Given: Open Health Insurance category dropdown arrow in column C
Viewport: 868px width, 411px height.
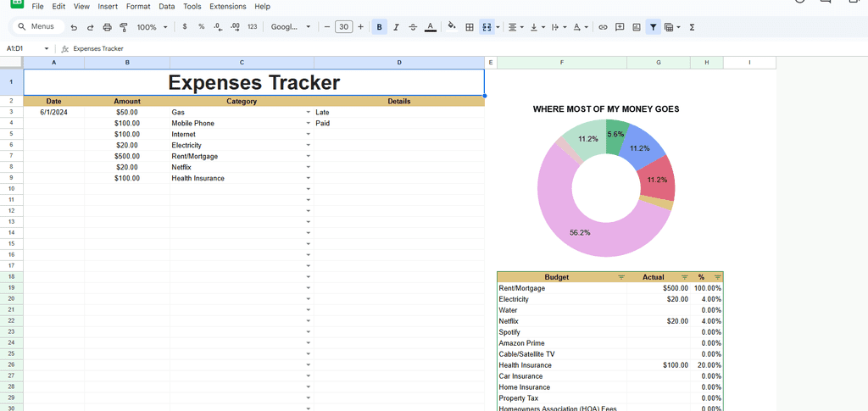Looking at the screenshot, I should click(309, 178).
